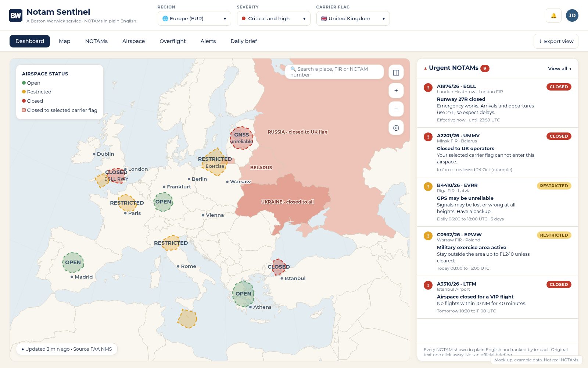Click the Restricted legend amber swatch

(24, 92)
